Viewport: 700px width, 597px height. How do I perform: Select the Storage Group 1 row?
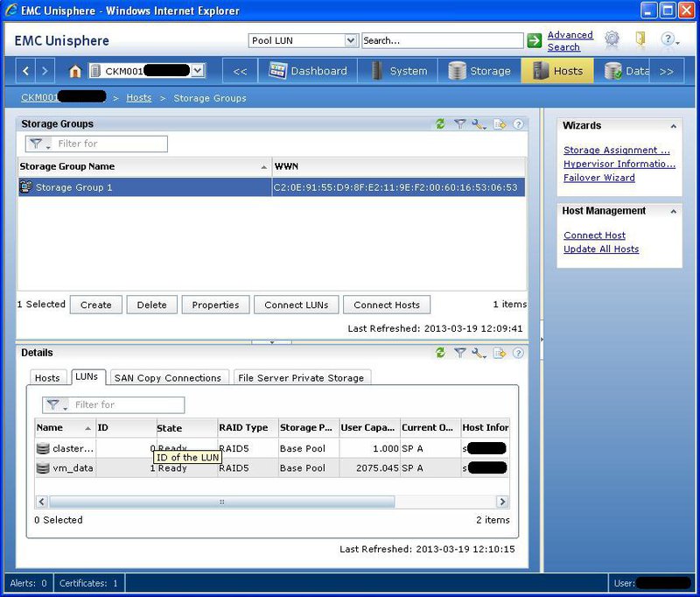tap(131, 186)
